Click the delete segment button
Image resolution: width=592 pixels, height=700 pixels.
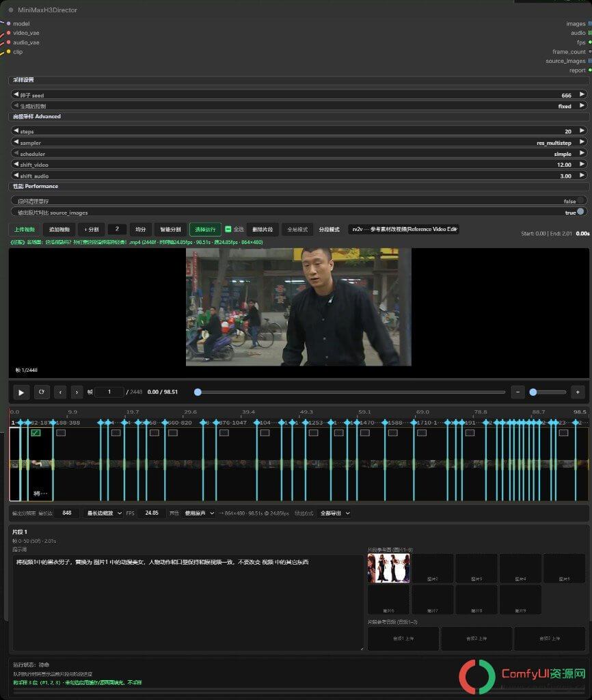click(263, 230)
